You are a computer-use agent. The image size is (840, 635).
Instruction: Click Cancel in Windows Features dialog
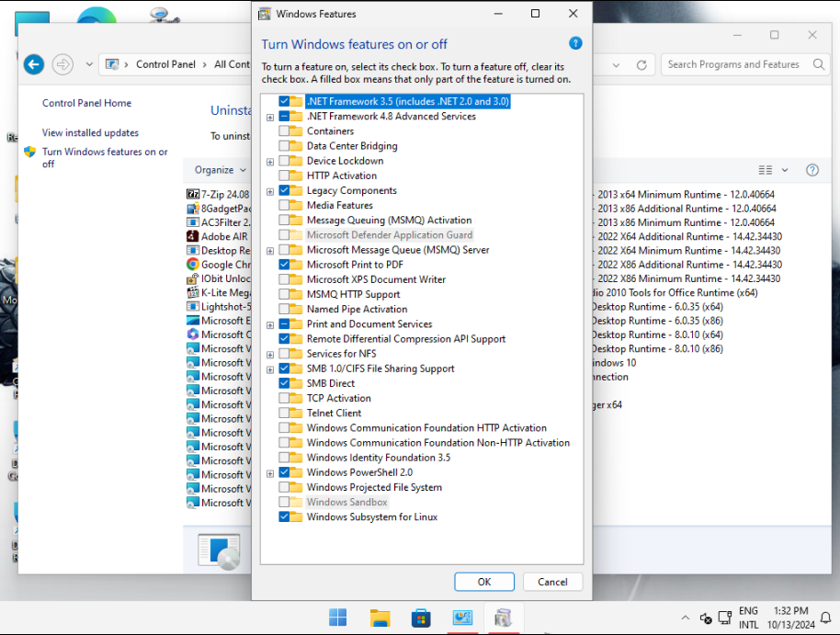pos(552,582)
